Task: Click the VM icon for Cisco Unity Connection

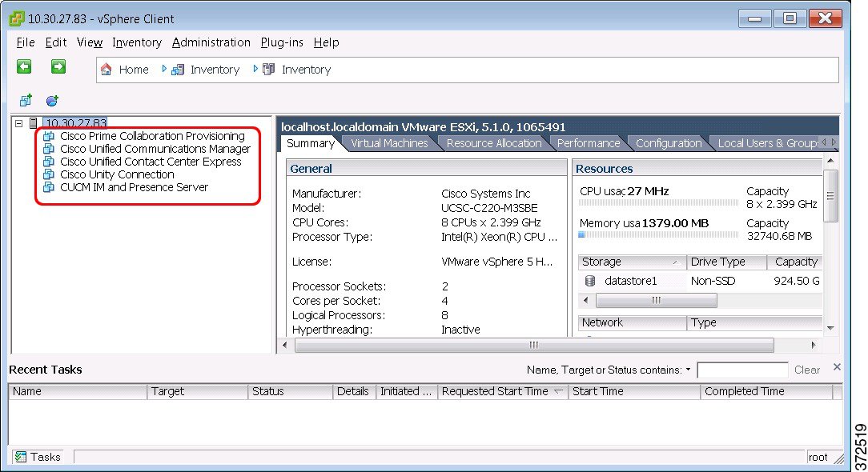Action: point(49,174)
